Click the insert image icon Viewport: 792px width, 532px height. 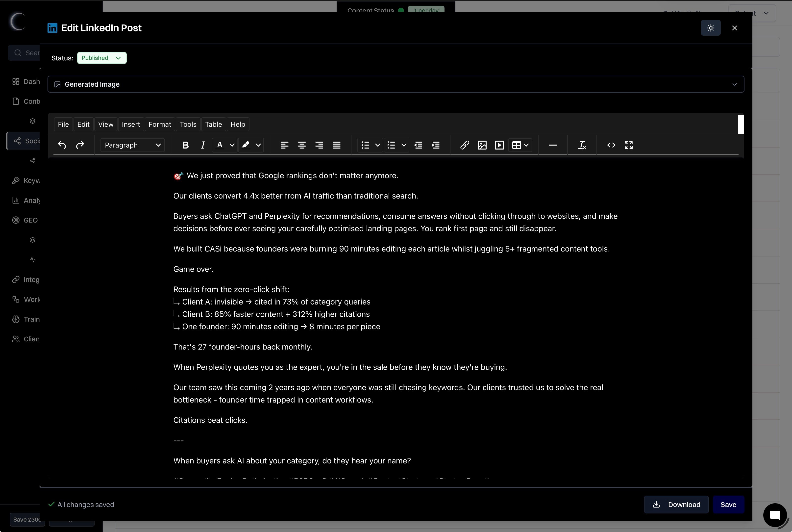(x=482, y=145)
